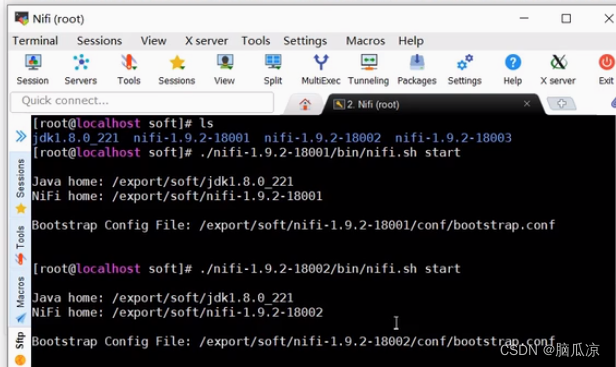Viewport: 616px width, 367px height.
Task: Open the Sessions menu
Action: (99, 41)
